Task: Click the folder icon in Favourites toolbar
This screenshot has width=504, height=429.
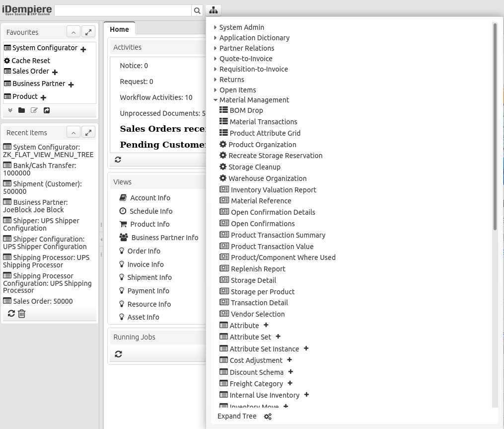Action: click(x=21, y=110)
